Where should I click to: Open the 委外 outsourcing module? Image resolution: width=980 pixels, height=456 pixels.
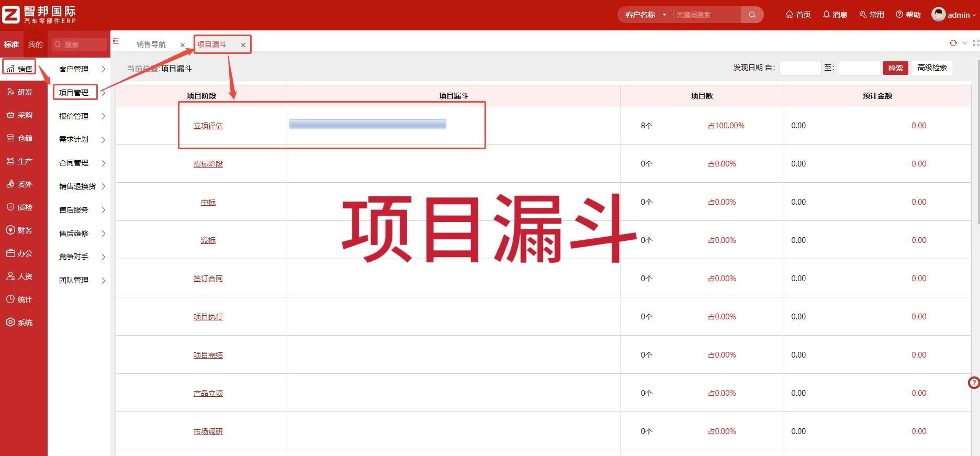(x=19, y=184)
